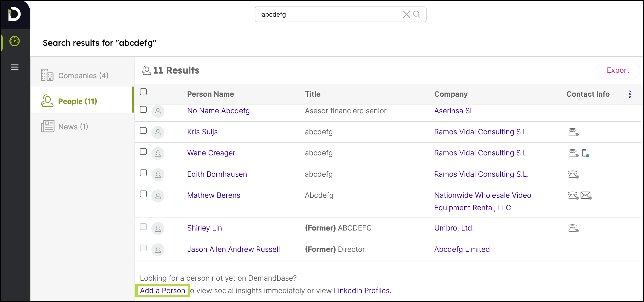Open column options three-dot menu
Viewport: 644px width, 302px height.
click(630, 94)
